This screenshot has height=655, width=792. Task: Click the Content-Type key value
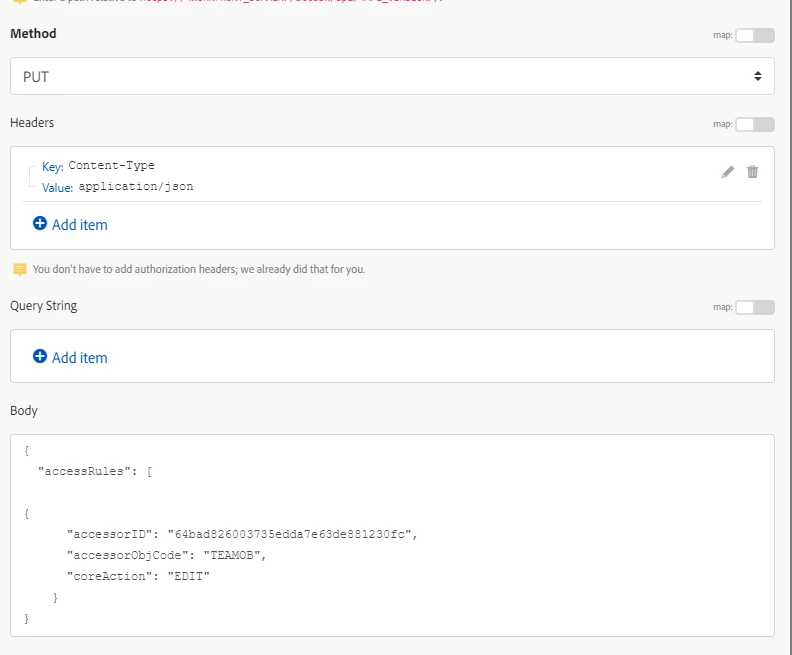pos(112,166)
